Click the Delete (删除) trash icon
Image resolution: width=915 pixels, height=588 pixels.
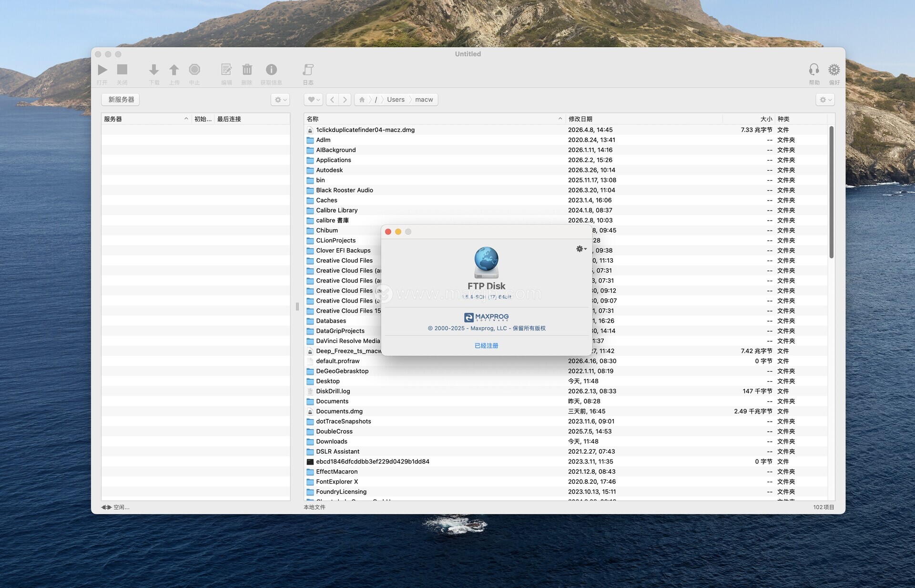pos(247,70)
